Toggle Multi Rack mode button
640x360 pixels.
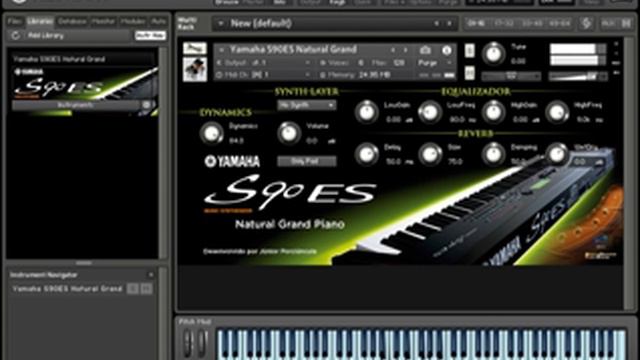click(187, 23)
